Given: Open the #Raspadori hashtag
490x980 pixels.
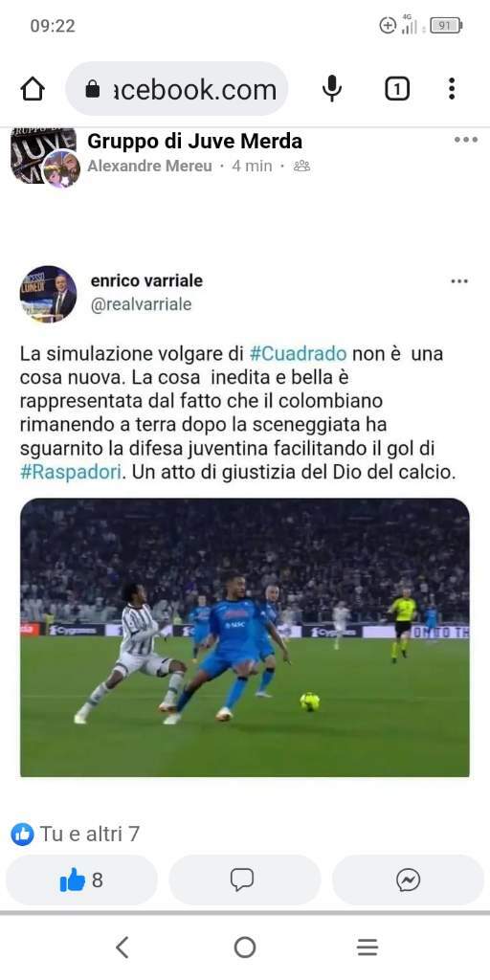Looking at the screenshot, I should point(70,472).
